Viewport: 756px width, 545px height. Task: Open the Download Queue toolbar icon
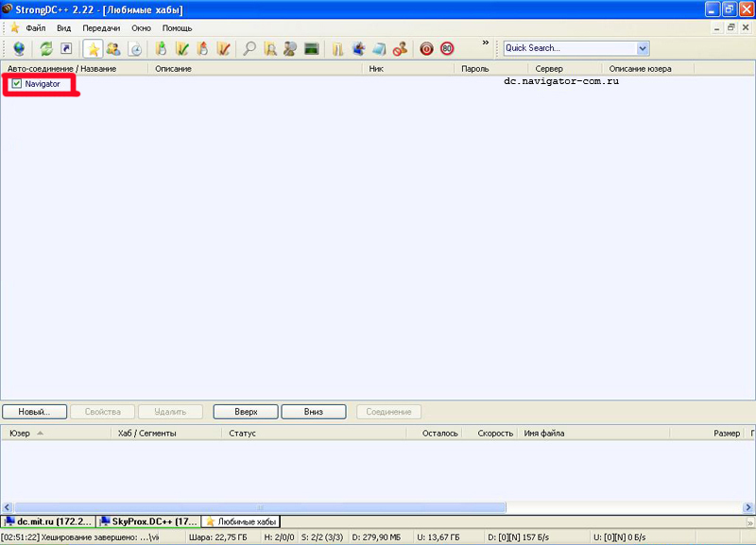pos(161,48)
